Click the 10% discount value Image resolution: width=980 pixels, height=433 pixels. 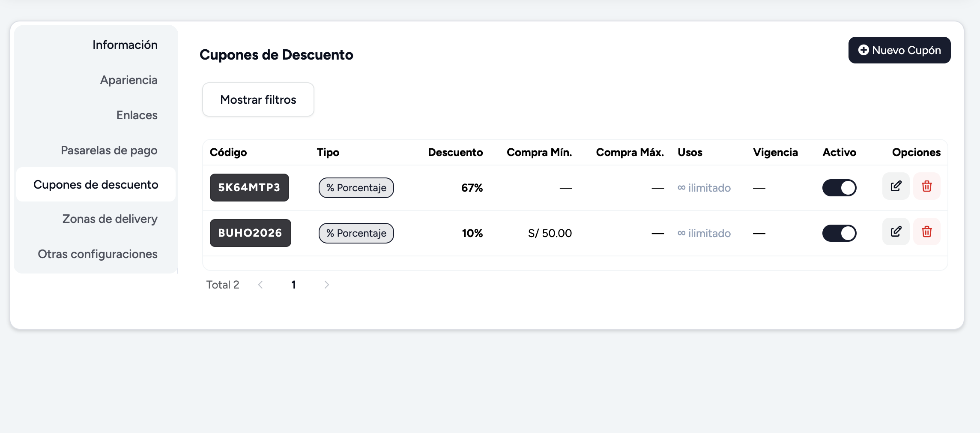pyautogui.click(x=472, y=233)
